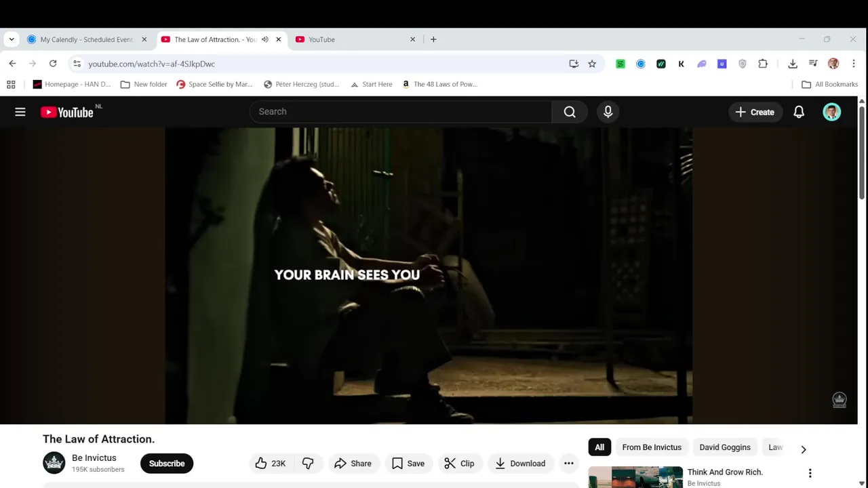Open Homepage - HAN bookmark

[72, 84]
